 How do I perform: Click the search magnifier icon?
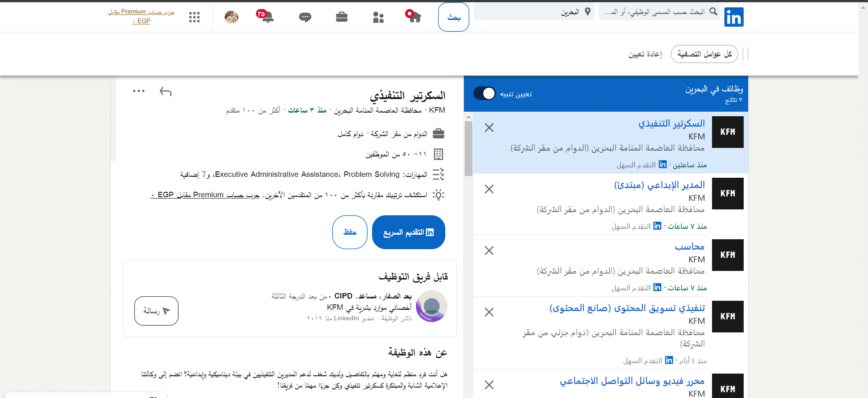[713, 11]
